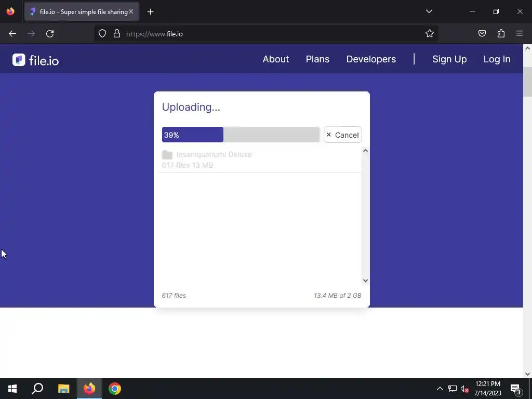Close the file.io tab

pos(131,11)
